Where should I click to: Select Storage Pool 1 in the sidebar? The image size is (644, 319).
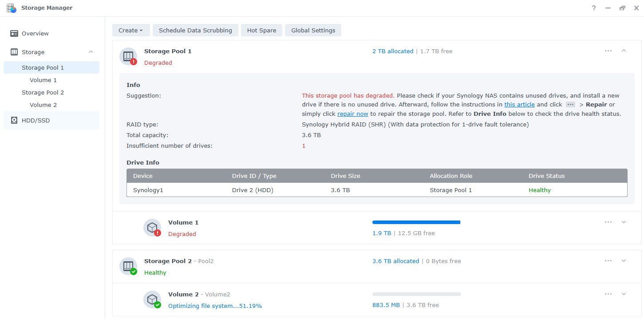coord(51,67)
